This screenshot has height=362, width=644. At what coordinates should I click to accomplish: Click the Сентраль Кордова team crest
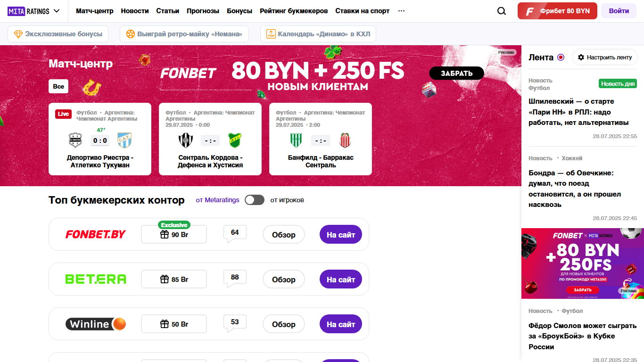click(x=186, y=140)
